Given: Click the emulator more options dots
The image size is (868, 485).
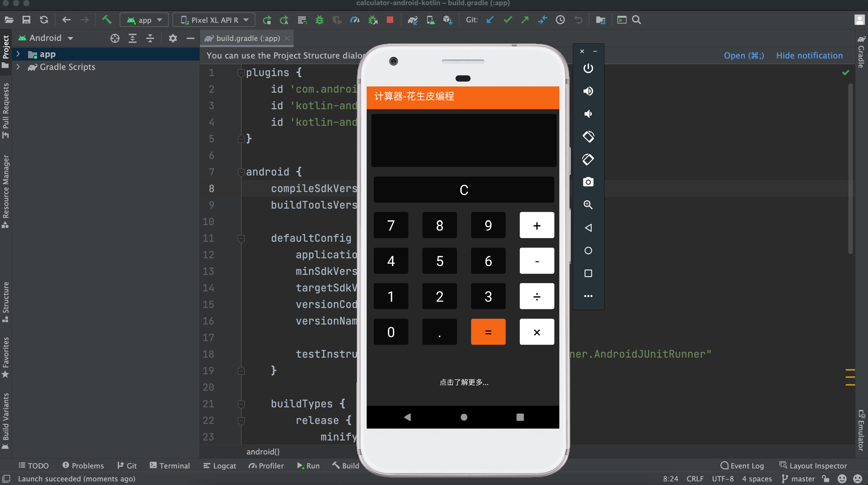Looking at the screenshot, I should point(588,296).
